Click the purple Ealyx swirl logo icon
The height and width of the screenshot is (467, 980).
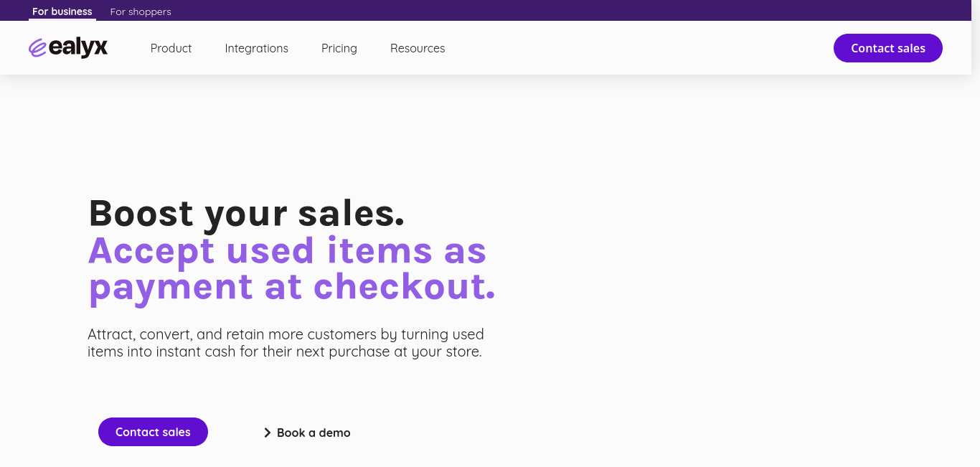(x=37, y=48)
